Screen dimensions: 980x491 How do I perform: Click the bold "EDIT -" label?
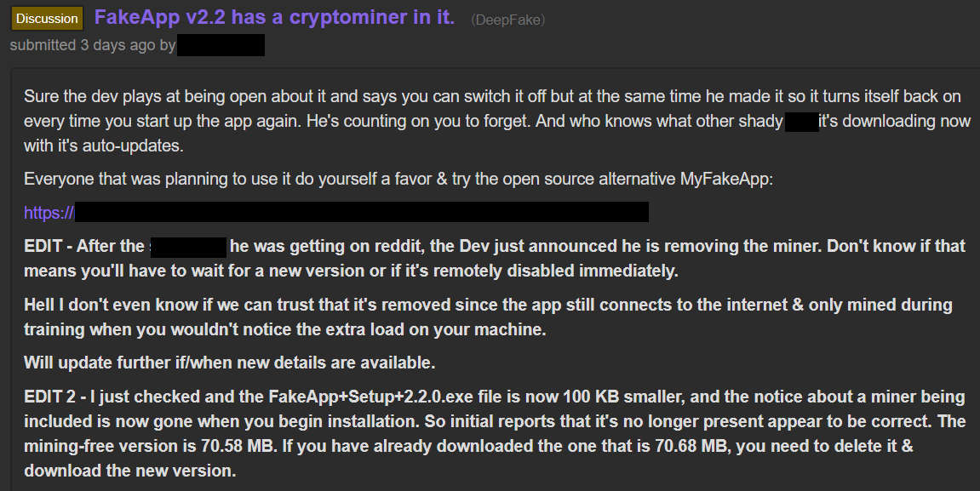48,247
